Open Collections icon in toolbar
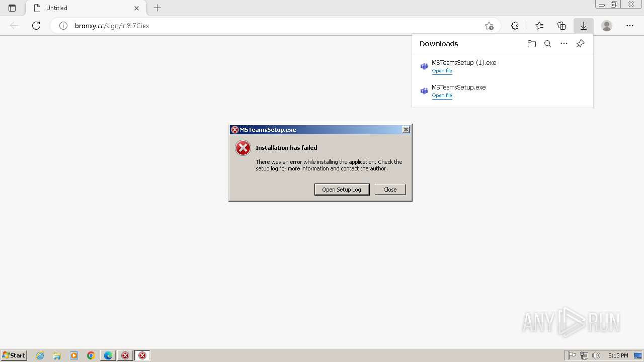This screenshot has height=362, width=644. (x=561, y=26)
